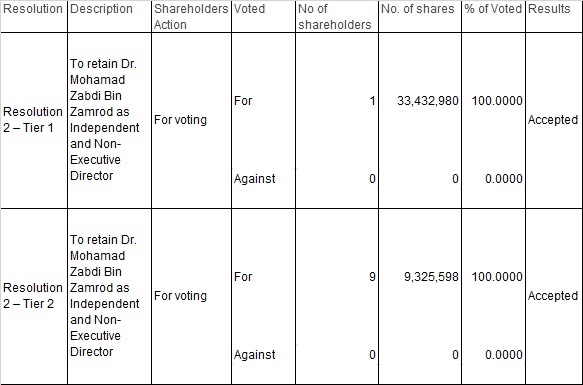Viewport: 583px width, 385px height.
Task: Select the Tier 2 For voting cell
Action: (x=180, y=296)
